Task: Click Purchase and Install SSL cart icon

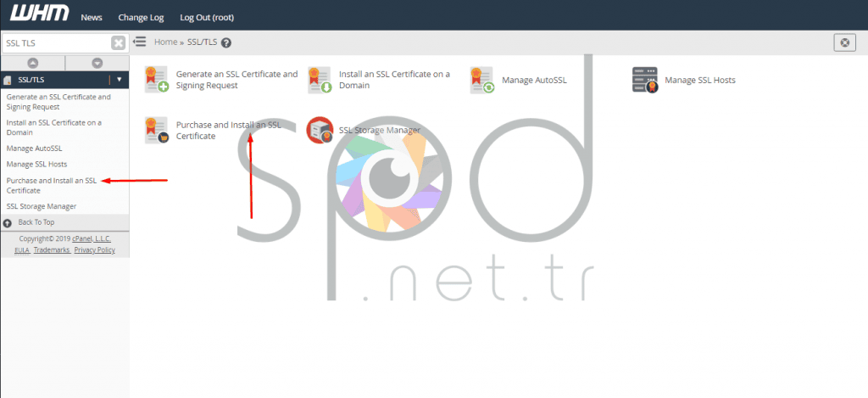Action: pos(157,131)
